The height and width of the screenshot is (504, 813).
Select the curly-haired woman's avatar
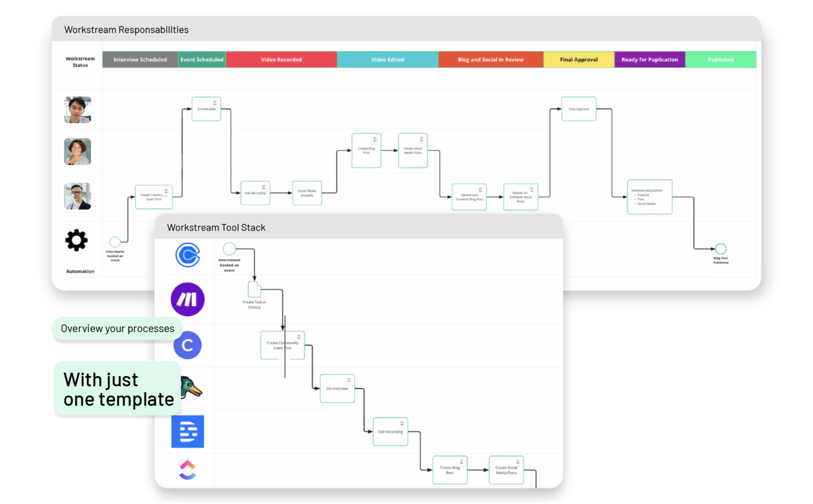(77, 152)
